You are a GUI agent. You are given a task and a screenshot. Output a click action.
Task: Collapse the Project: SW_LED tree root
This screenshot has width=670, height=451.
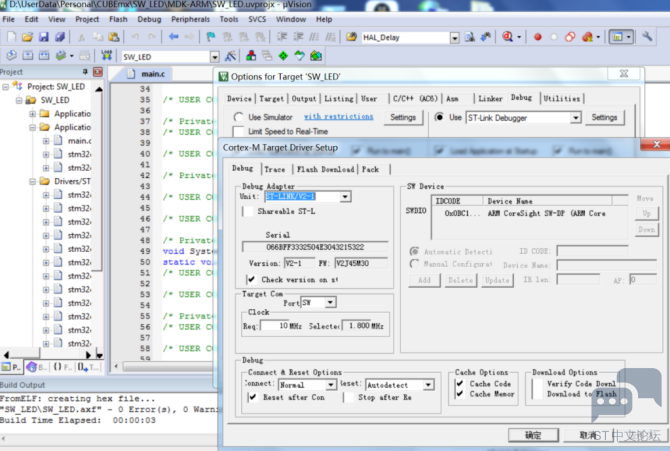pos(5,87)
